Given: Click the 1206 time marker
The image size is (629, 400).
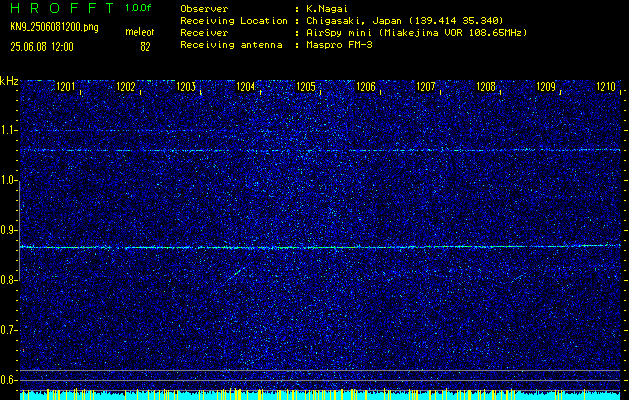Looking at the screenshot, I should pos(366,86).
